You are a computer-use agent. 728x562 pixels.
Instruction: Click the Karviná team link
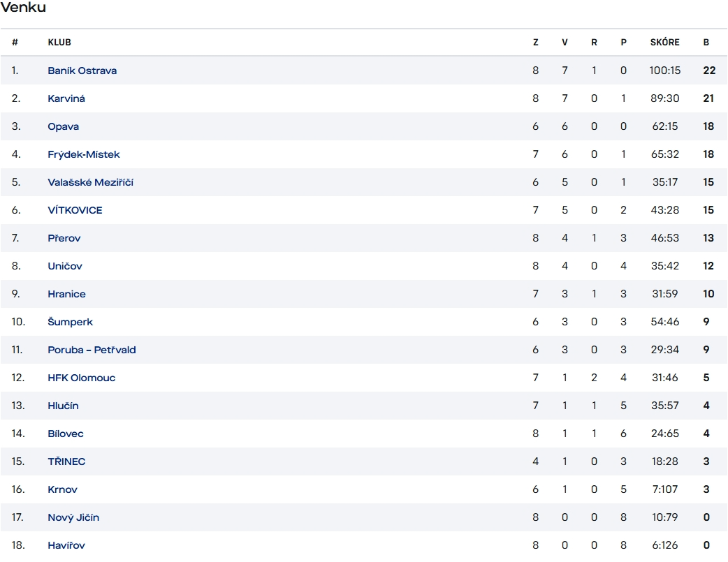coord(66,98)
